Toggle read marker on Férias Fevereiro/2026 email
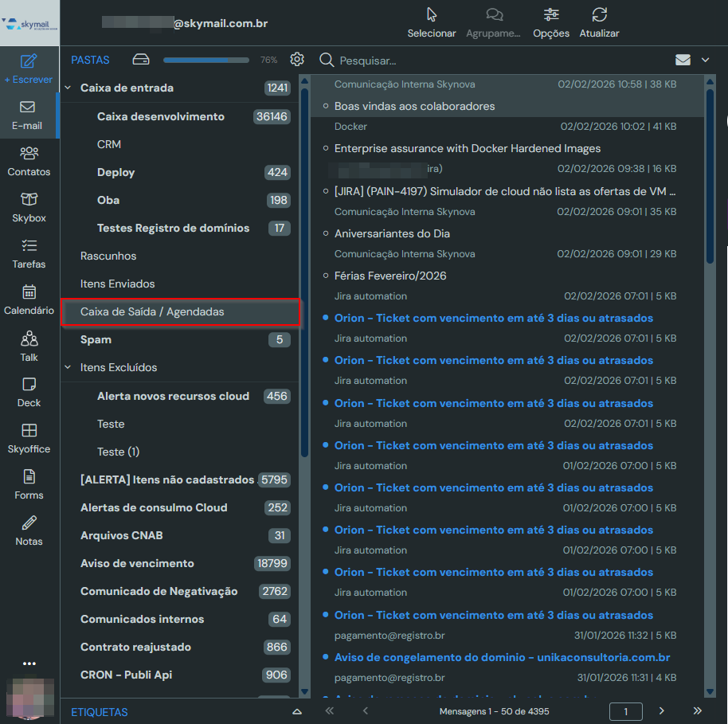This screenshot has height=724, width=728. pyautogui.click(x=326, y=276)
